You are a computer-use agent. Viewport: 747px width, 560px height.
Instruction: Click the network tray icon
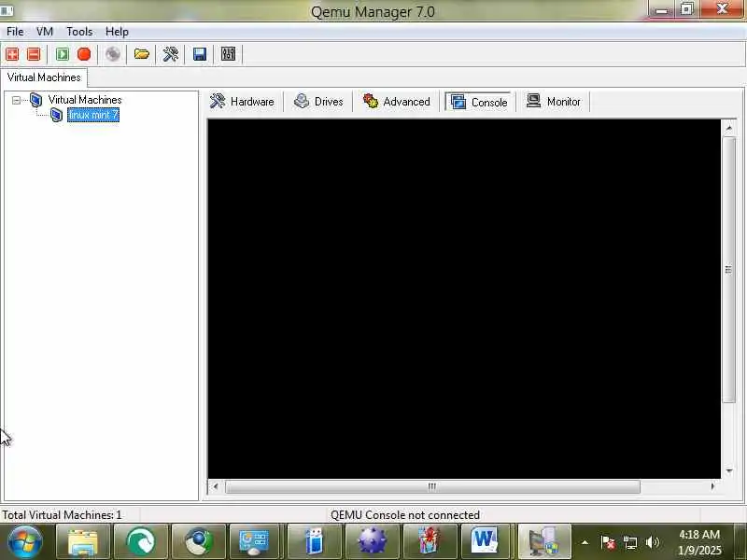[x=630, y=542]
